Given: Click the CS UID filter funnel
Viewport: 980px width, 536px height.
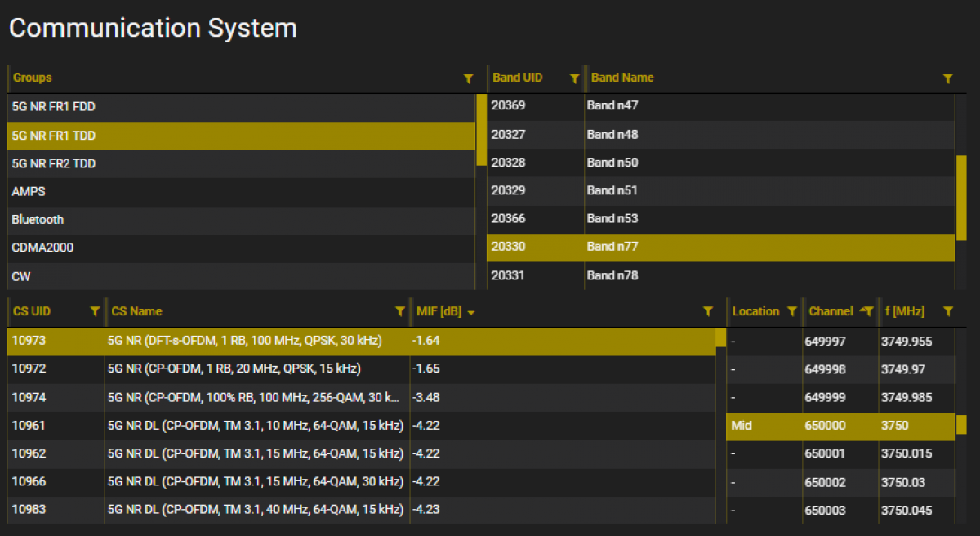Looking at the screenshot, I should [96, 311].
